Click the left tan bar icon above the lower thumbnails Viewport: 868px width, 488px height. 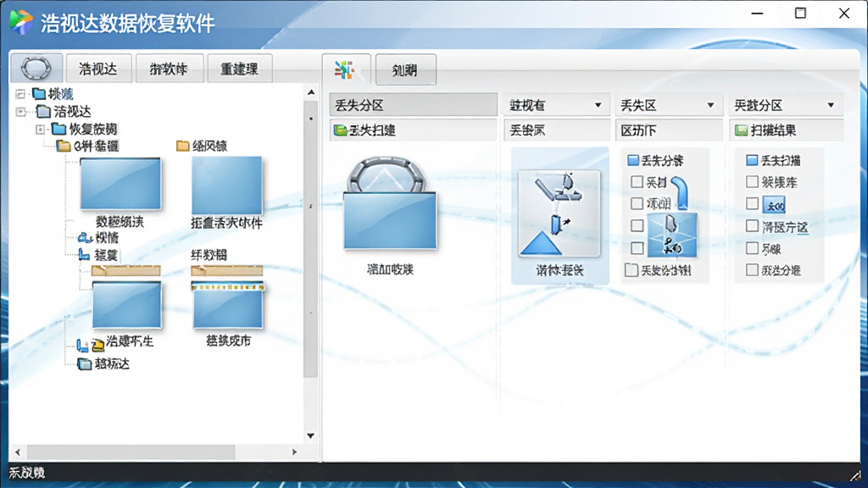point(126,270)
